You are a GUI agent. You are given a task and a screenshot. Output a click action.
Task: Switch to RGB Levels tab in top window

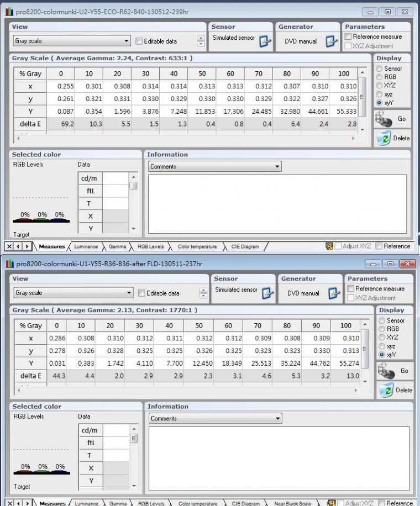[150, 246]
